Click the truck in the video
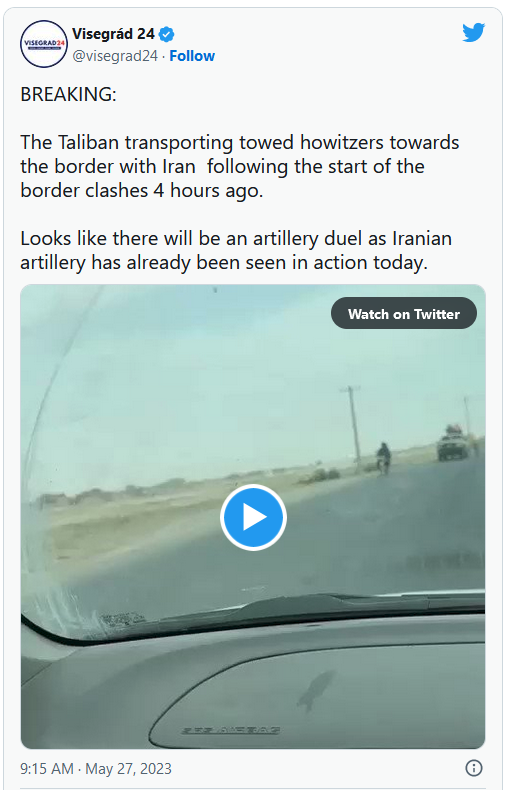The image size is (511, 790). pyautogui.click(x=453, y=442)
